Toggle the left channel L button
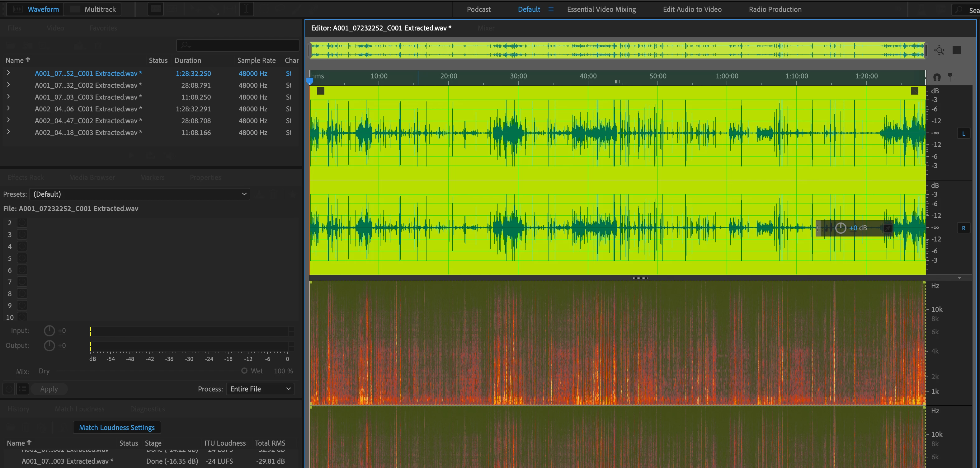The width and height of the screenshot is (980, 468). coord(963,133)
